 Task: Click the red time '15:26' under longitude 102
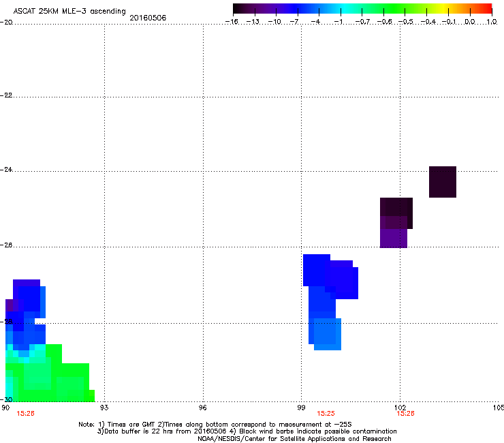pyautogui.click(x=405, y=414)
